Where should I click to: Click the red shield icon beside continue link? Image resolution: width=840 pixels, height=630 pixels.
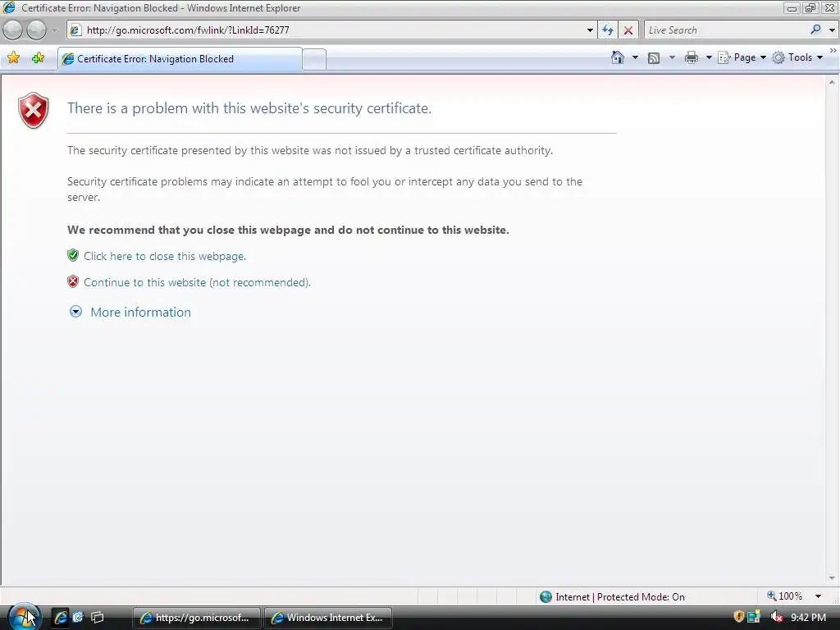pos(73,281)
